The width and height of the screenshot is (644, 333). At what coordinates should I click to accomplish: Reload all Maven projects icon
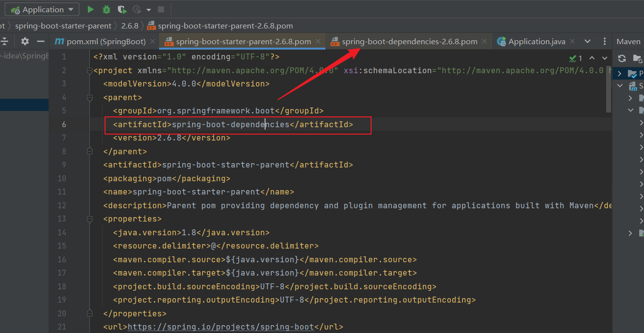[x=622, y=58]
